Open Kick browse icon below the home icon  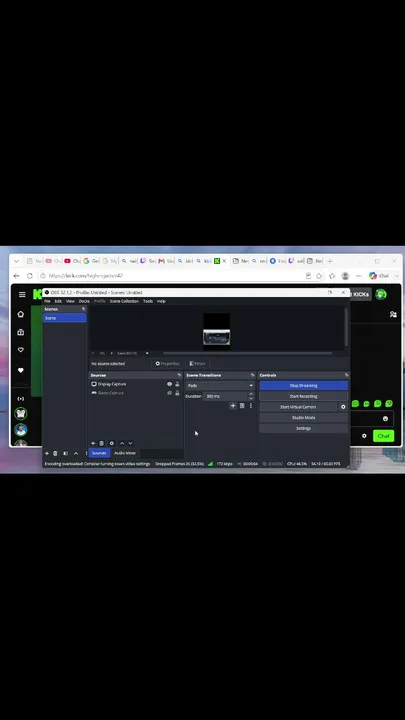pyautogui.click(x=21, y=332)
